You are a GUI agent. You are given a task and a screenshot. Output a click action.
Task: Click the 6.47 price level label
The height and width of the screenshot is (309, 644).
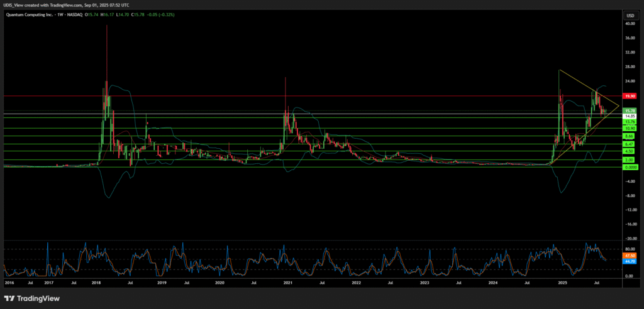628,144
